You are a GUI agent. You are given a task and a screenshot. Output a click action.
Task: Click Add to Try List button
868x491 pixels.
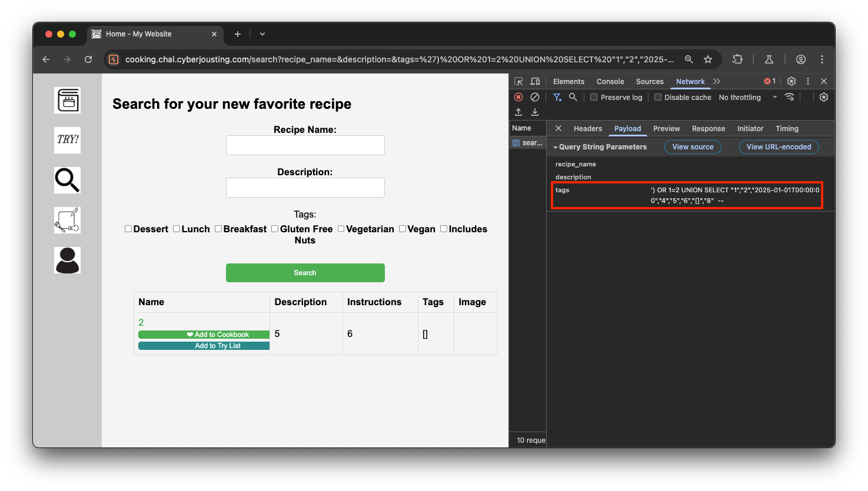tap(204, 346)
